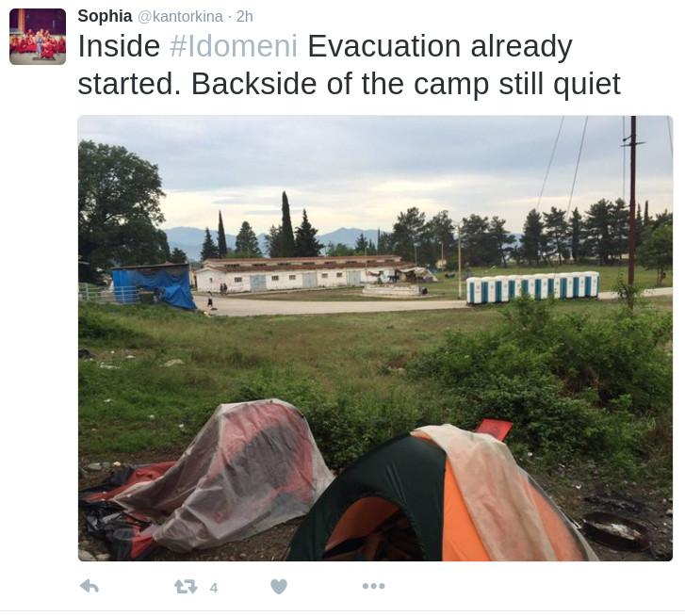This screenshot has height=616, width=685.
Task: Open Sophia's profile avatar picture
Action: click(x=38, y=37)
